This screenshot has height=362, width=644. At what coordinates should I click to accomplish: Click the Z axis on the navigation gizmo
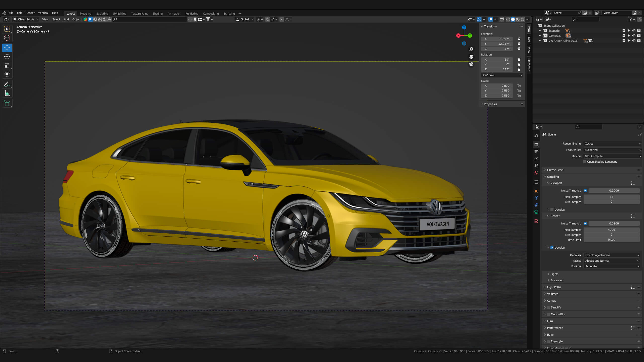tap(464, 27)
